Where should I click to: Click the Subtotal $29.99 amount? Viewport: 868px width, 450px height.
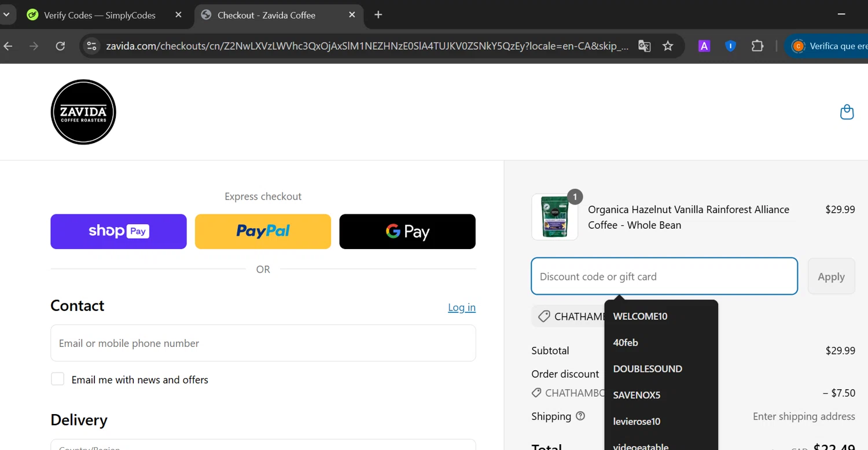[840, 350]
